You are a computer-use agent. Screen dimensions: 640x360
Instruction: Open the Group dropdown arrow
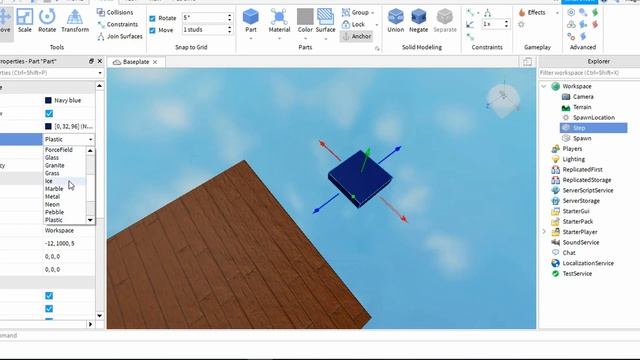point(373,13)
